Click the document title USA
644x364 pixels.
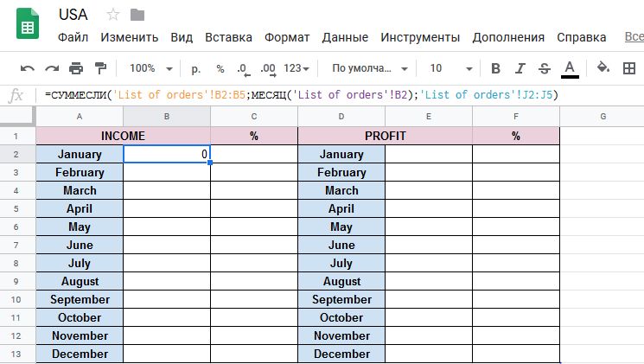tap(73, 15)
